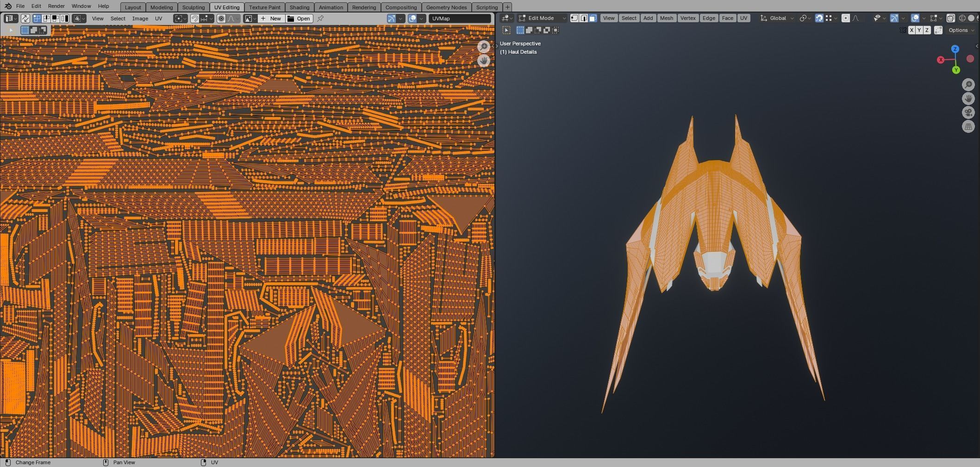Image resolution: width=980 pixels, height=467 pixels.
Task: Open the Blender logo application menu
Action: pos(8,6)
